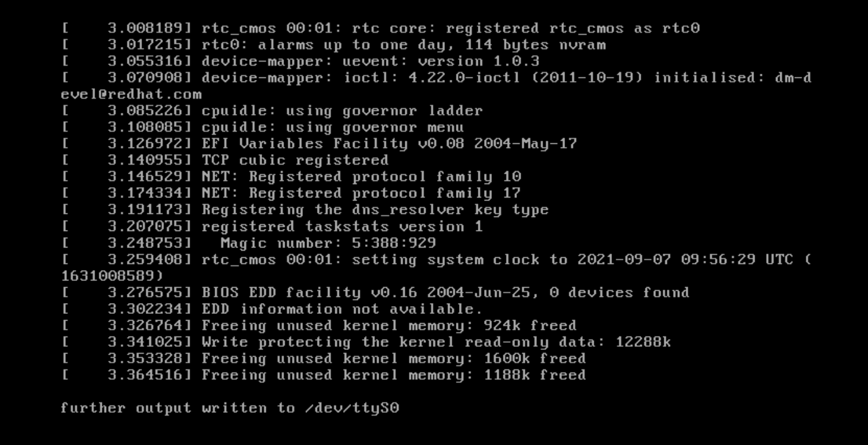This screenshot has width=868, height=445.
Task: Click the EFI Variables Facility v0.08 line
Action: coord(319,144)
